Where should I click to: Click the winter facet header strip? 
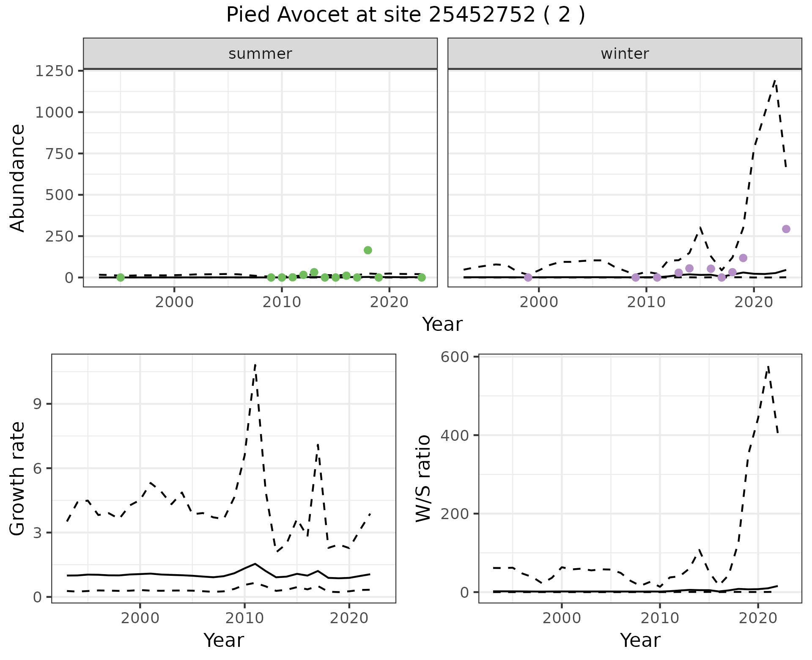[x=625, y=54]
